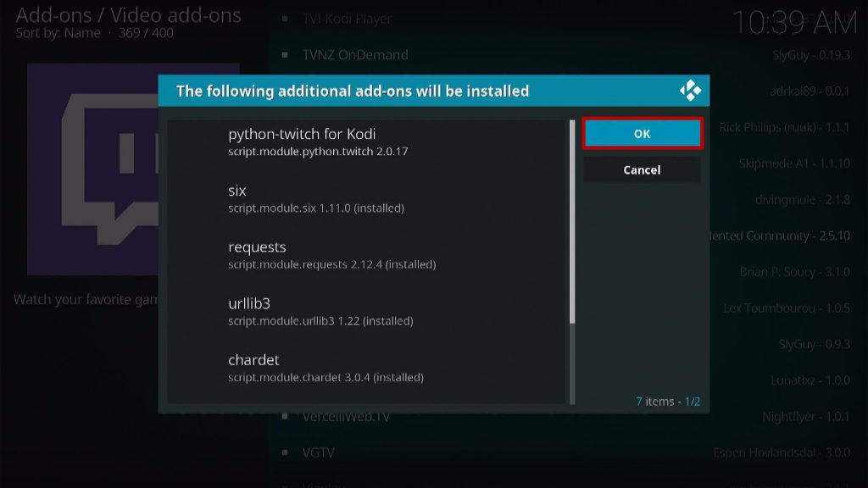Click SlyGuy - 0.9.3 entry

coord(815,344)
